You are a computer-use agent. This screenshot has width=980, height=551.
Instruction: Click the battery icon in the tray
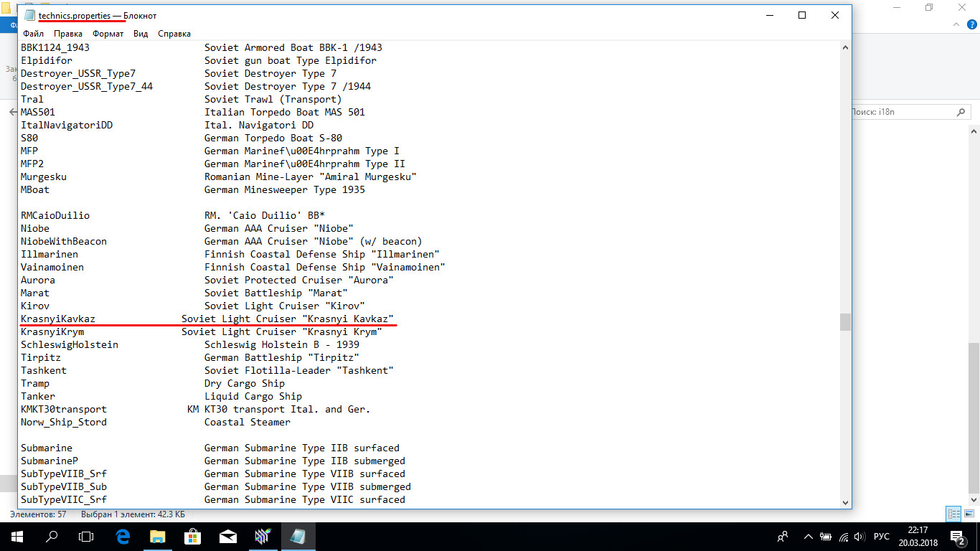coord(826,537)
